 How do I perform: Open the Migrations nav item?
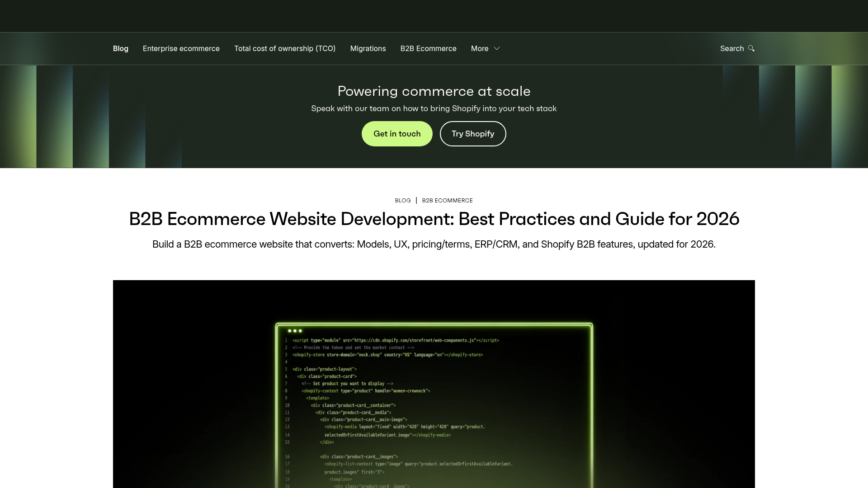(368, 48)
